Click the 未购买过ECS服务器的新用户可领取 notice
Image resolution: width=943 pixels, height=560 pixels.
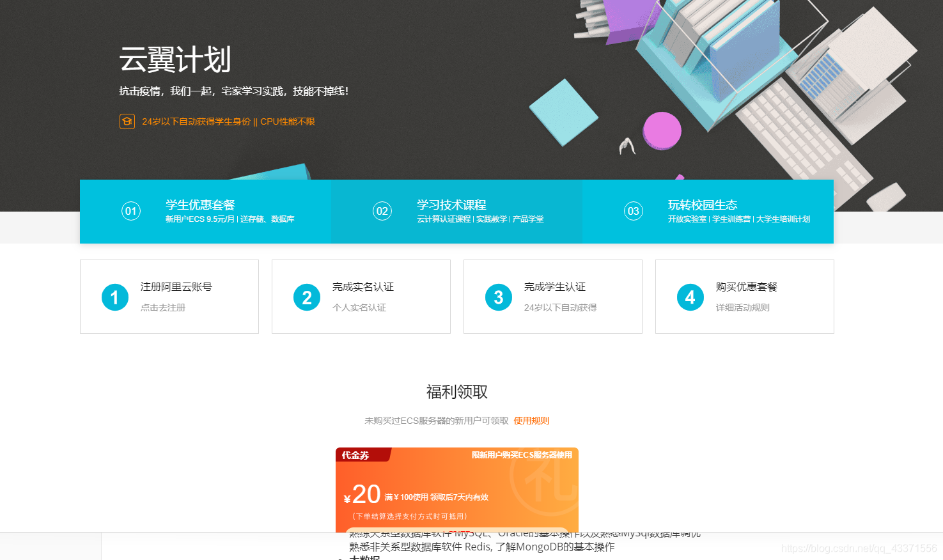tap(437, 421)
